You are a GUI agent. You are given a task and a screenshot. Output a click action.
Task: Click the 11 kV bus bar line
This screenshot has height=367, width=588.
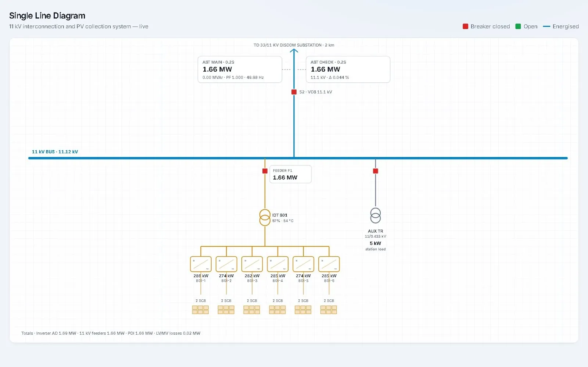click(x=298, y=158)
